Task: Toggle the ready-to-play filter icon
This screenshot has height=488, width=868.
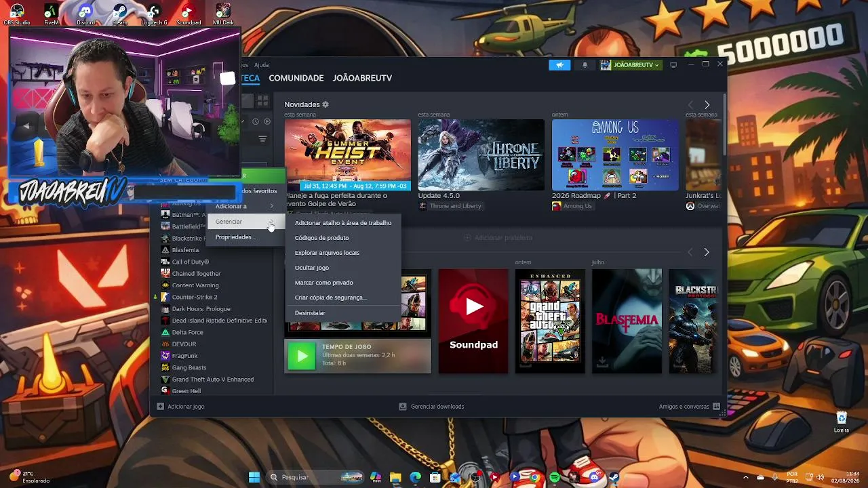Action: [267, 122]
